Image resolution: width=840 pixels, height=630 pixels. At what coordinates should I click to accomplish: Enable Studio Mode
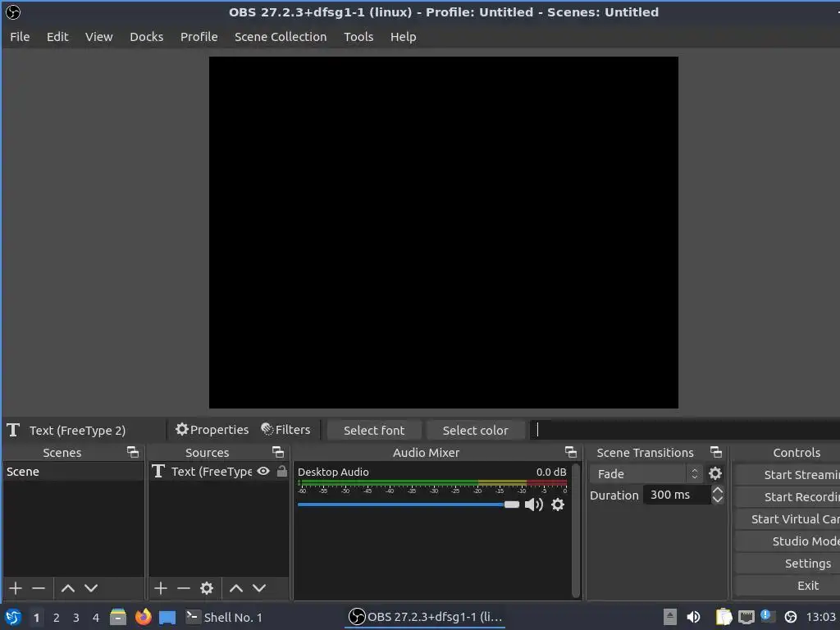[787, 541]
